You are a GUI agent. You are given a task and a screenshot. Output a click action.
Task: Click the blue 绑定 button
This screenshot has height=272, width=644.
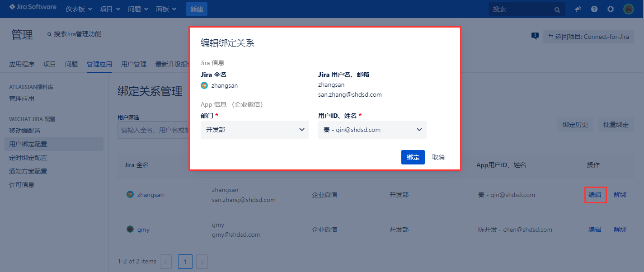413,157
